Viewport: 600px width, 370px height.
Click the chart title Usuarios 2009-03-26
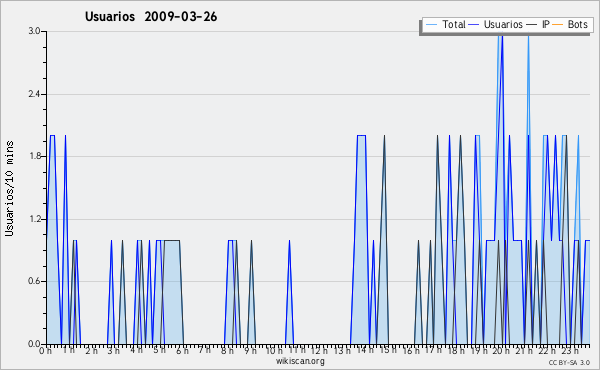click(151, 17)
